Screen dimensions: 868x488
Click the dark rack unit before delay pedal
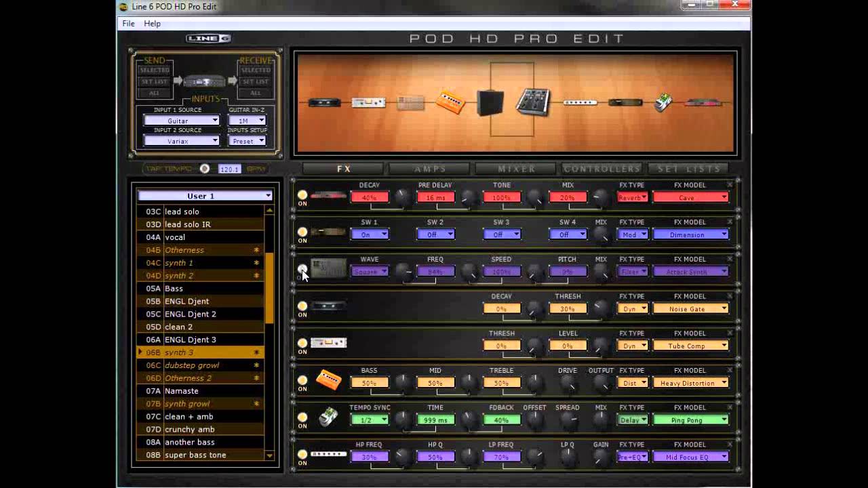(x=625, y=103)
